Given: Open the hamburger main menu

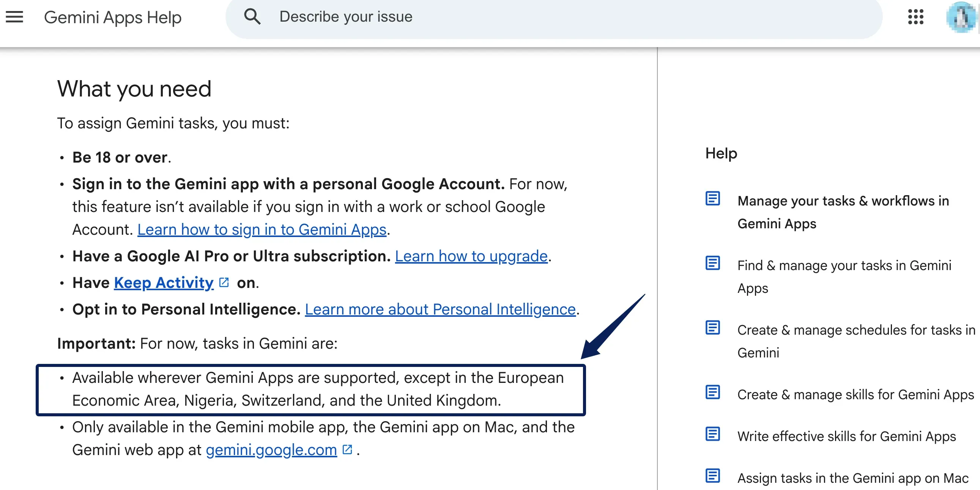Looking at the screenshot, I should (14, 17).
